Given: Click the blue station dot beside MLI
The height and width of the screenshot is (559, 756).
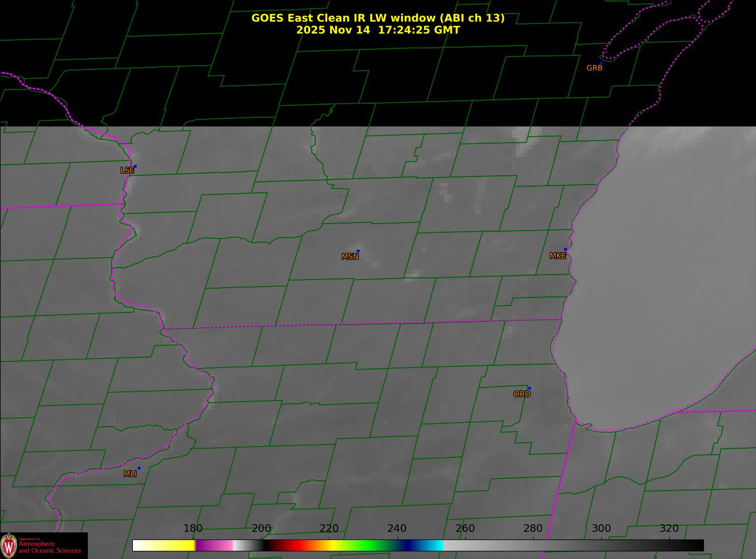Looking at the screenshot, I should point(139,468).
